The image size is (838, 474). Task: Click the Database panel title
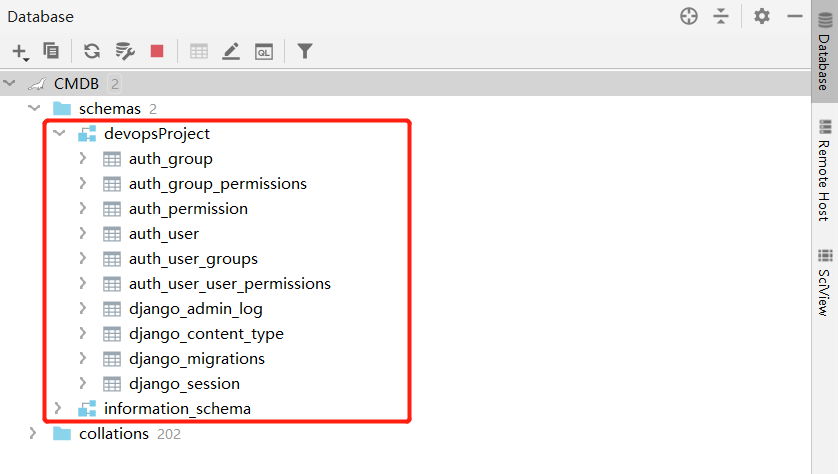pyautogui.click(x=41, y=17)
